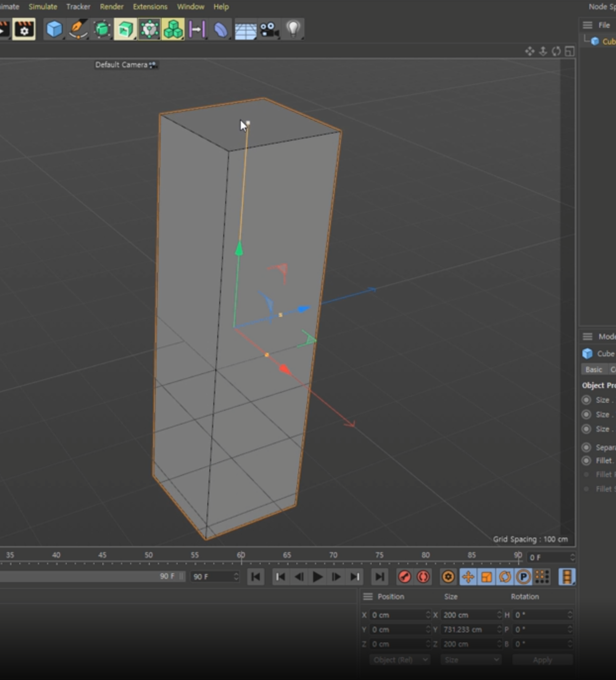Click viewport rotate-camera icon
Viewport: 616px width, 680px height.
[x=556, y=51]
